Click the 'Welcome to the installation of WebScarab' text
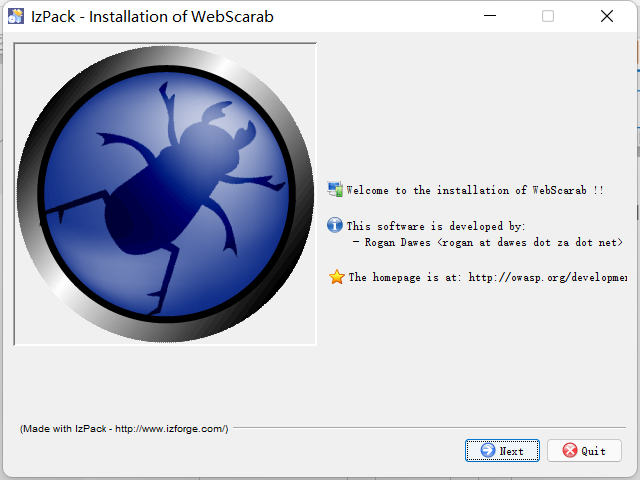Image resolution: width=640 pixels, height=480 pixels. click(x=475, y=190)
